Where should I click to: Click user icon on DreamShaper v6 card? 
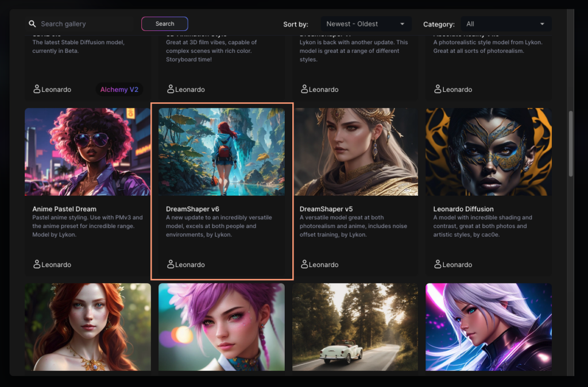point(171,264)
